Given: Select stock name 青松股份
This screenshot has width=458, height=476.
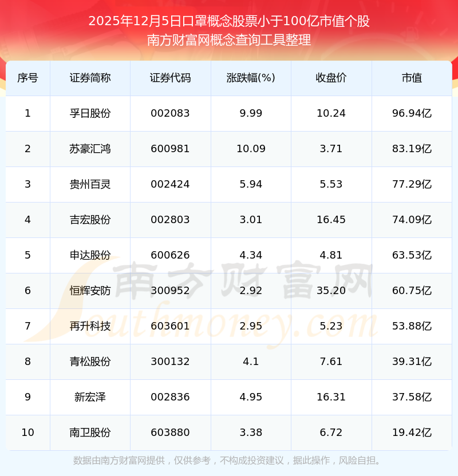Looking at the screenshot, I should [90, 362].
